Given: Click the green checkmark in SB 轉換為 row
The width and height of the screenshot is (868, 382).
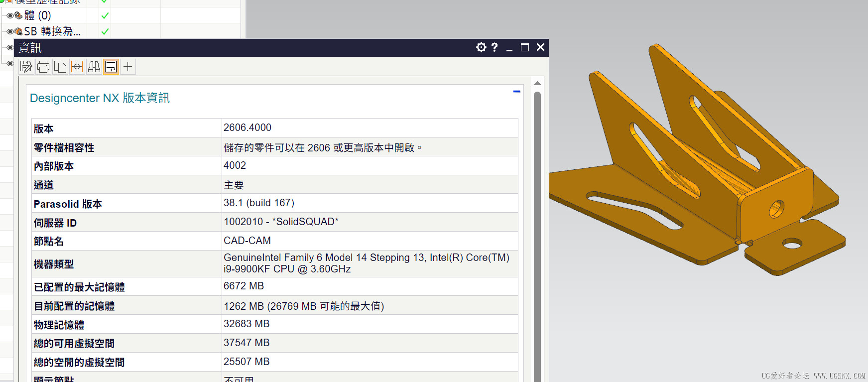Looking at the screenshot, I should point(105,31).
